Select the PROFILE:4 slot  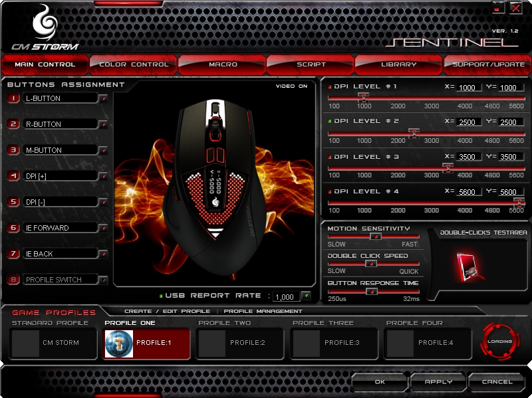[x=428, y=344]
